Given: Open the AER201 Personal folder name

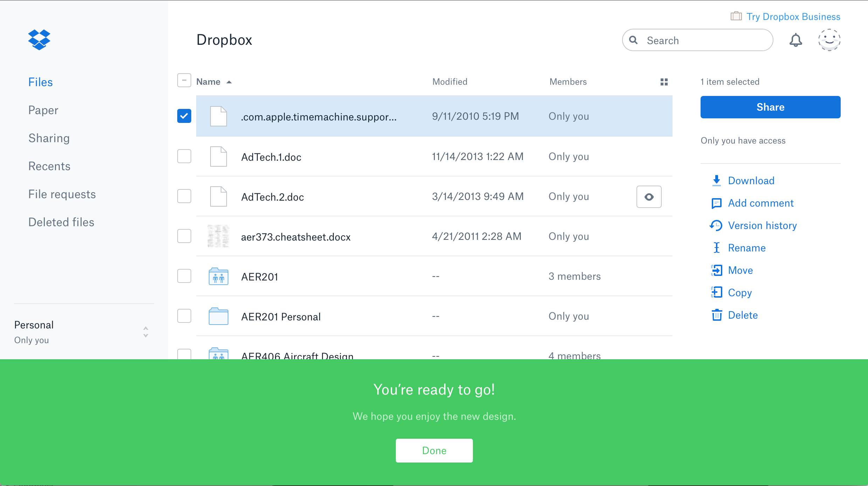Looking at the screenshot, I should (281, 317).
